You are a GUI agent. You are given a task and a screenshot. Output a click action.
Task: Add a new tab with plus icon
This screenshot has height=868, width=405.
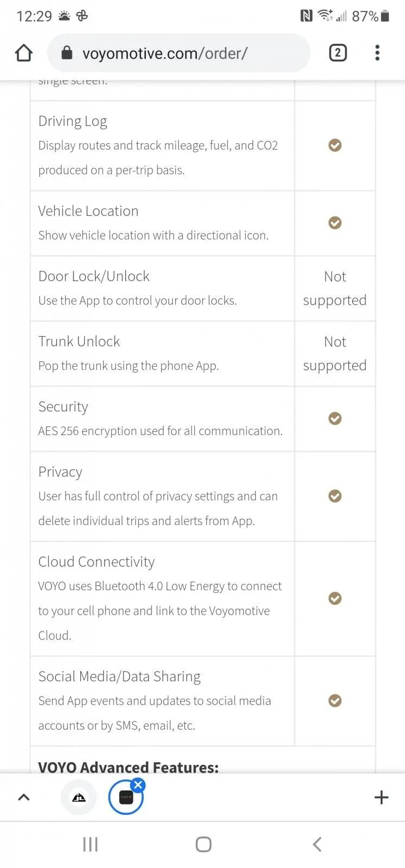[x=381, y=797]
